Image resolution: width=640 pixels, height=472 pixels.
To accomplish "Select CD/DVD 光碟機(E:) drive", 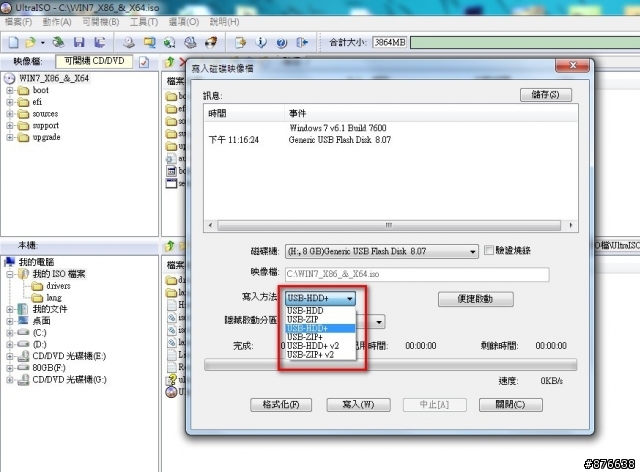I will [69, 356].
